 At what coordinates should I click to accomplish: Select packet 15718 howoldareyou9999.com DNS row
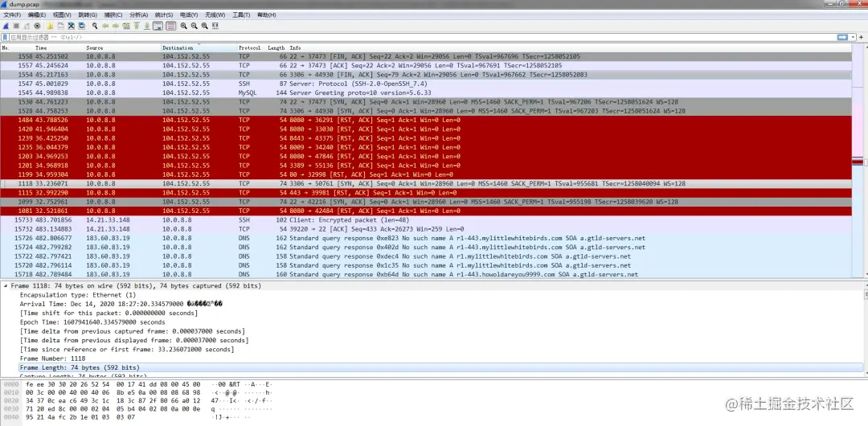tap(426, 274)
